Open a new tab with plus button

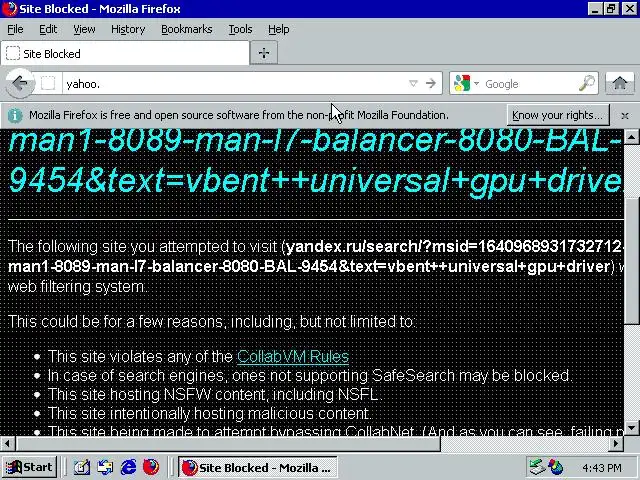tap(264, 53)
